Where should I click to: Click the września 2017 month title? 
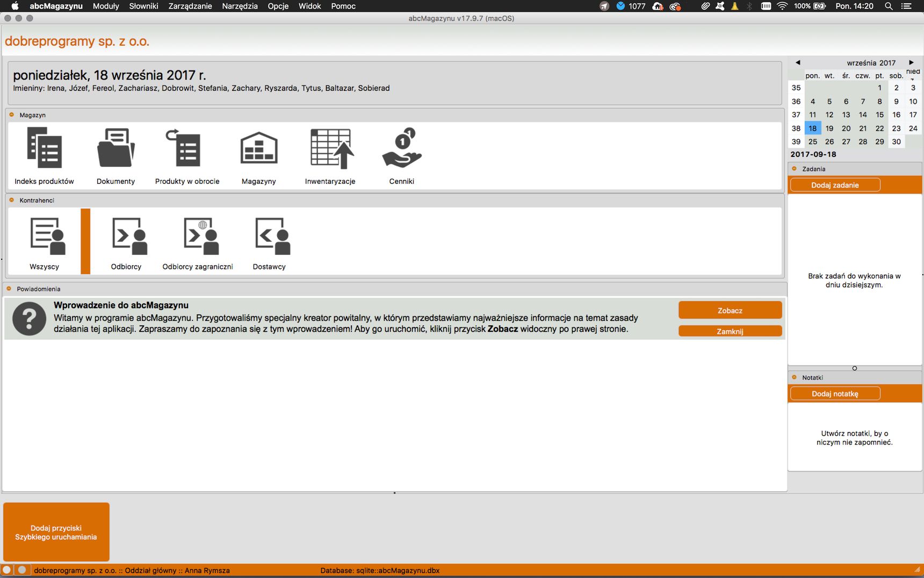tap(871, 63)
